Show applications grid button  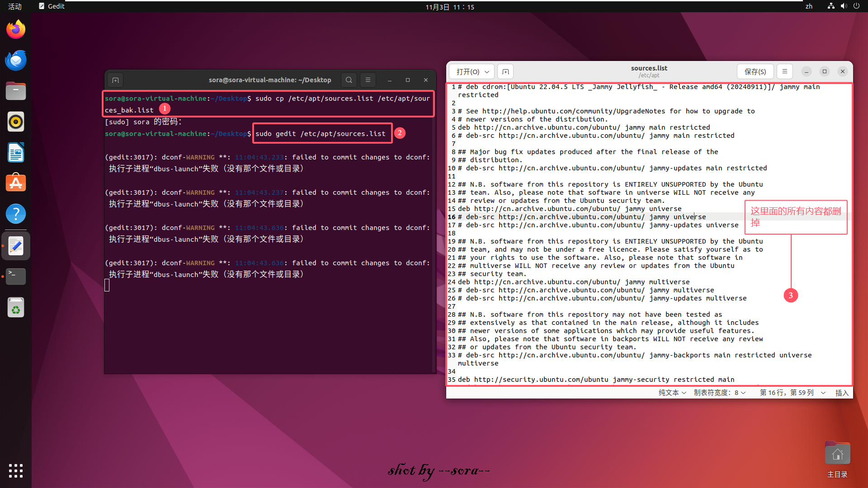click(x=16, y=471)
